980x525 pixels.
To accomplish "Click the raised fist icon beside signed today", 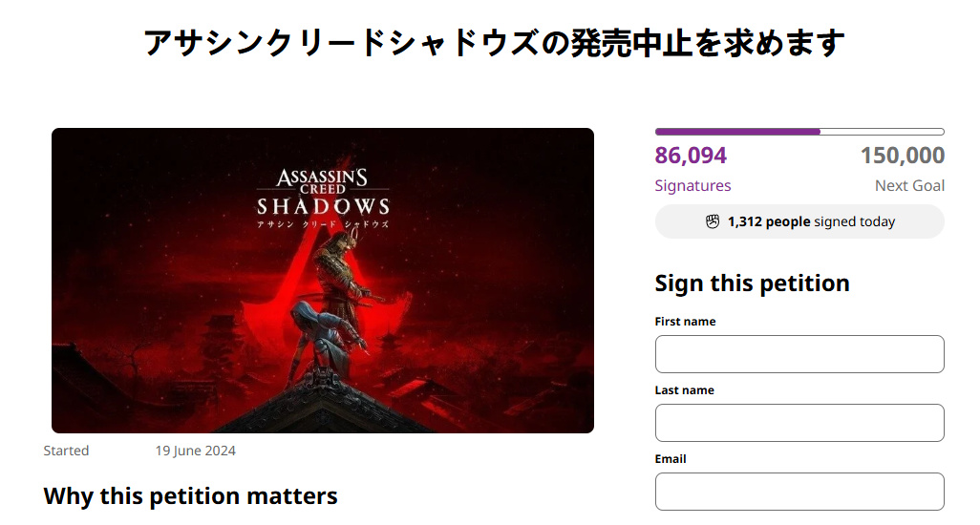I will [x=713, y=221].
